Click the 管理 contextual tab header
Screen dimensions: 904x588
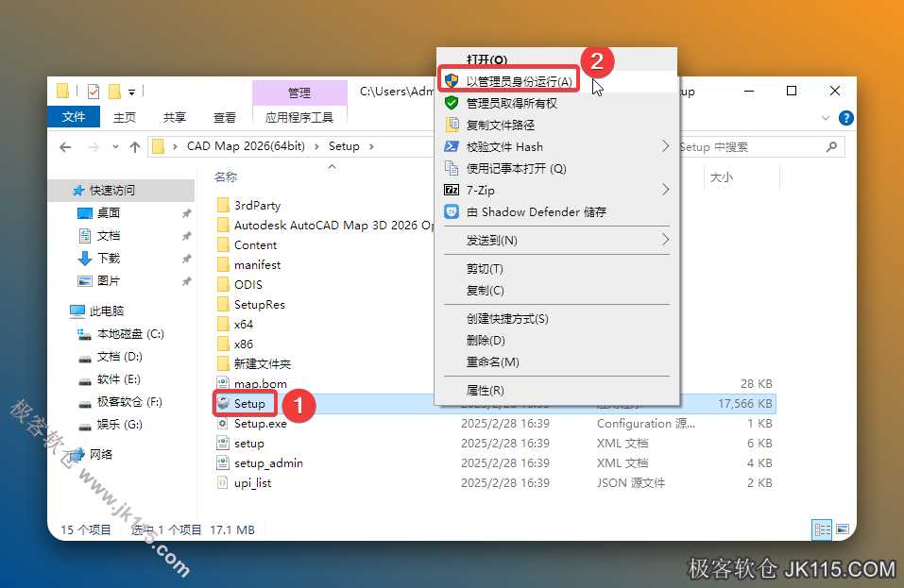[299, 92]
